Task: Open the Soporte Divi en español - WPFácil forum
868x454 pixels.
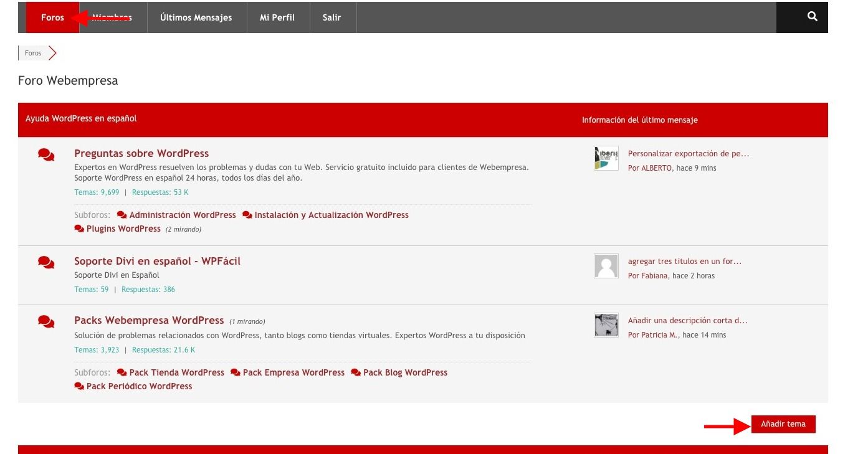Action: click(x=157, y=261)
